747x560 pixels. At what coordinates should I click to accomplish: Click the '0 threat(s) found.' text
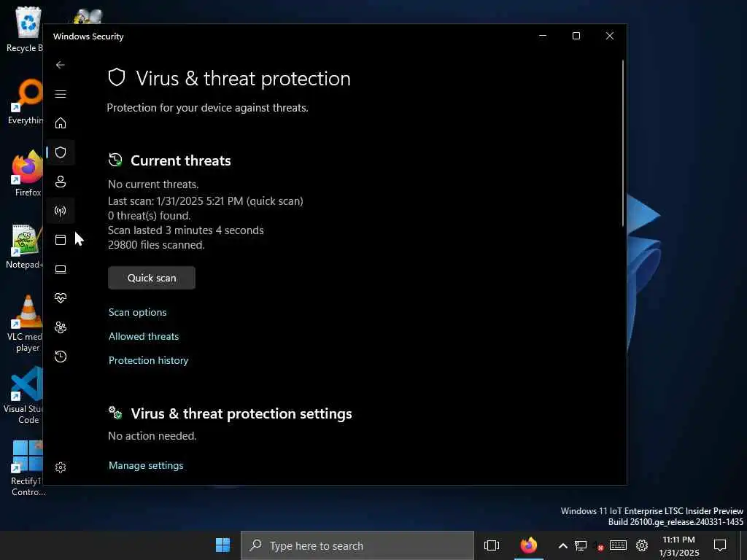tap(149, 216)
